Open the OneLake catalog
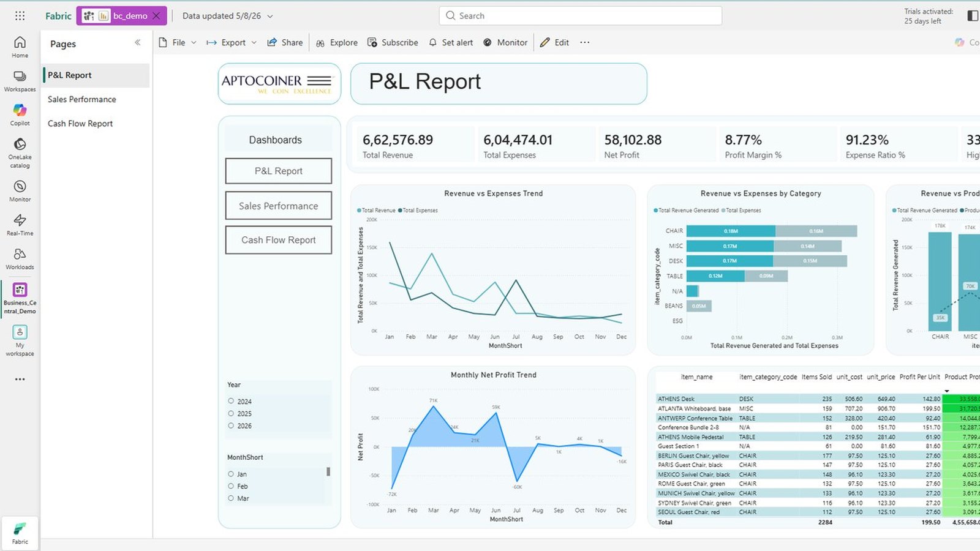The width and height of the screenshot is (980, 551). 20,153
